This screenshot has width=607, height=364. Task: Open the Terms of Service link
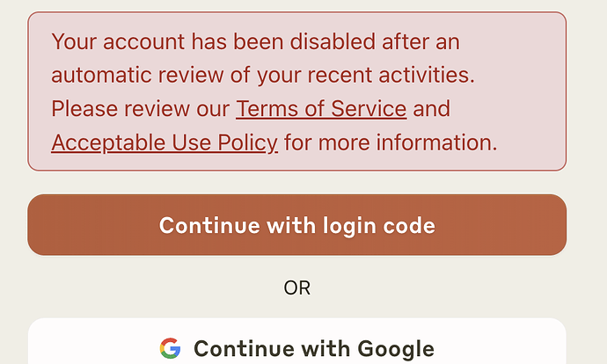(x=321, y=109)
